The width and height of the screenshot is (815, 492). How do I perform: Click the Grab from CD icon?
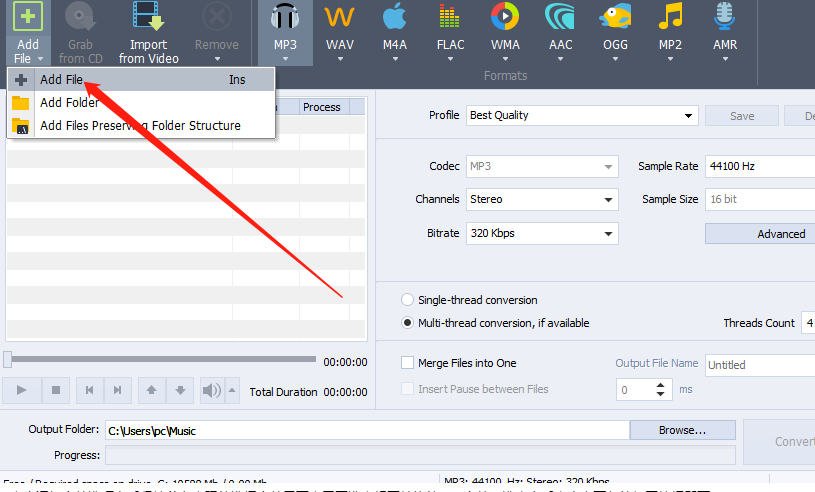coord(80,17)
